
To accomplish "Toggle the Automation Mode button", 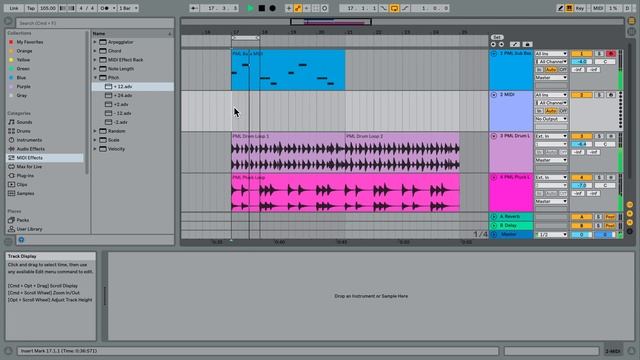I will pyautogui.click(x=515, y=44).
